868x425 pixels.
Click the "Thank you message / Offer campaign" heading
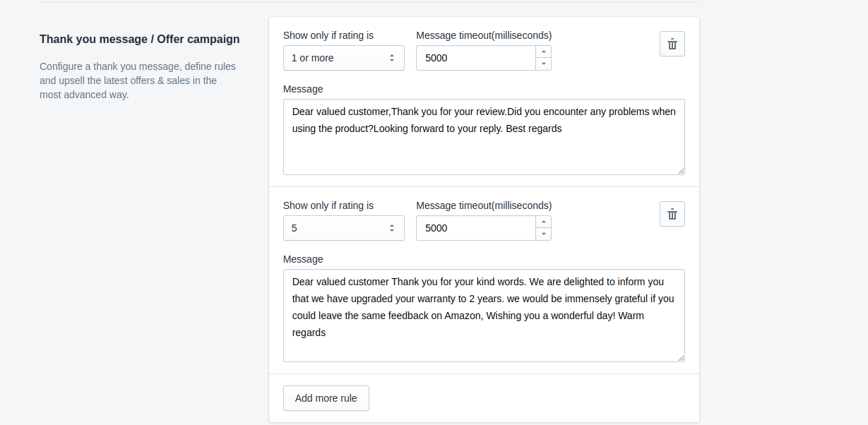click(x=139, y=40)
